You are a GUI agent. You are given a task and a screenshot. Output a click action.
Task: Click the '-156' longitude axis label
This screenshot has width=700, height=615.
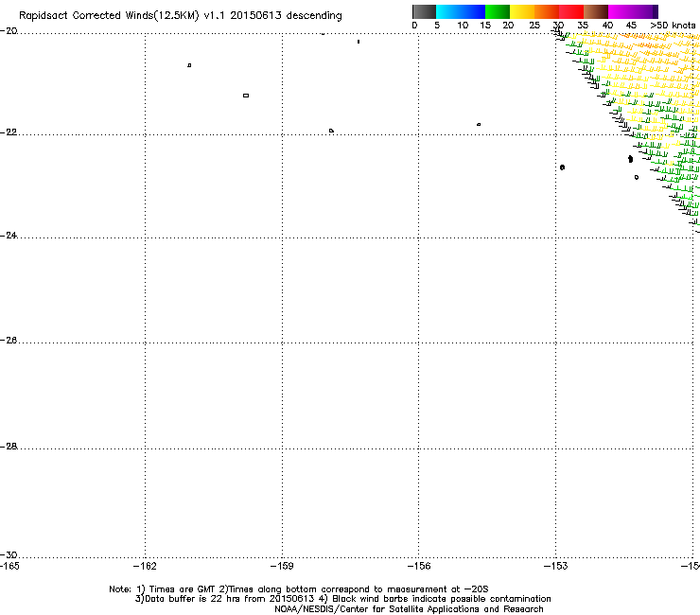(419, 567)
